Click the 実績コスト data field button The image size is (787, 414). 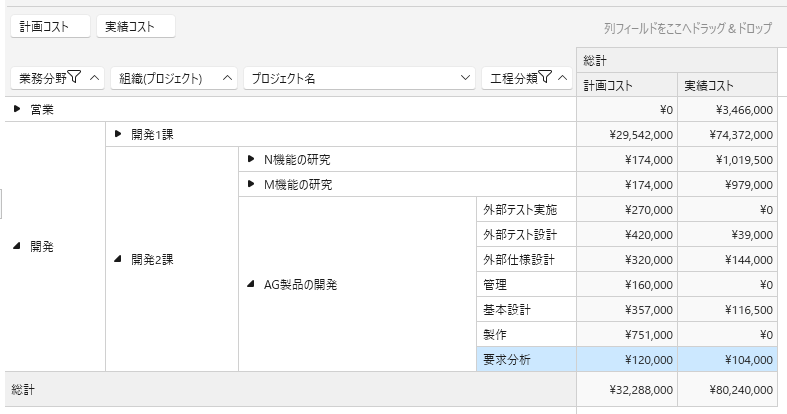coord(136,27)
